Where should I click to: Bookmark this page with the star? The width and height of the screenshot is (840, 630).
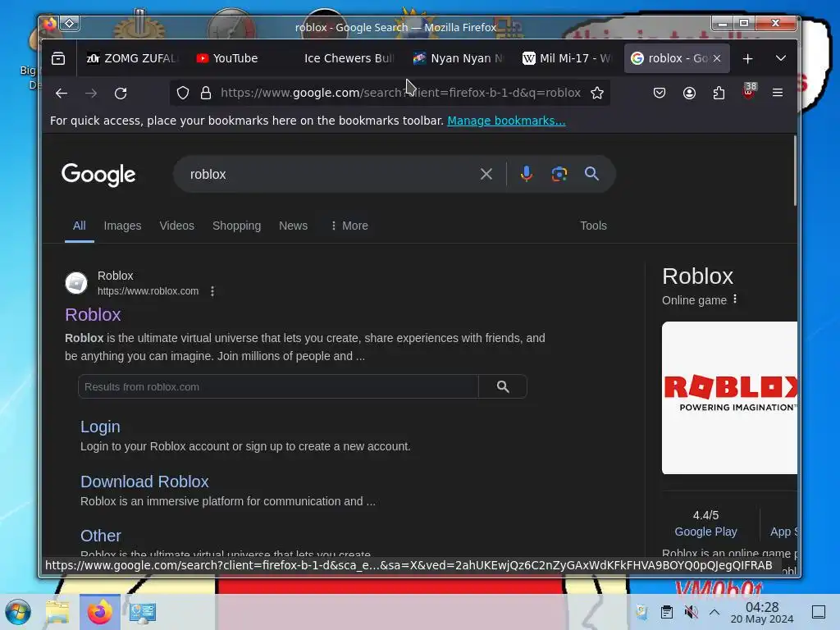597,94
